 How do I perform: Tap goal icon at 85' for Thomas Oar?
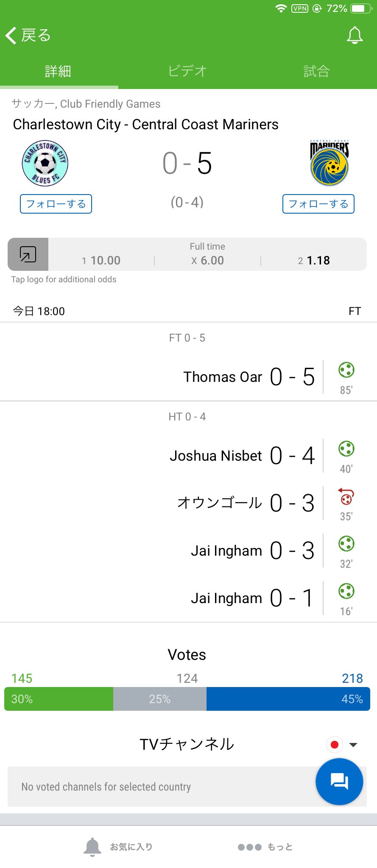(x=346, y=370)
